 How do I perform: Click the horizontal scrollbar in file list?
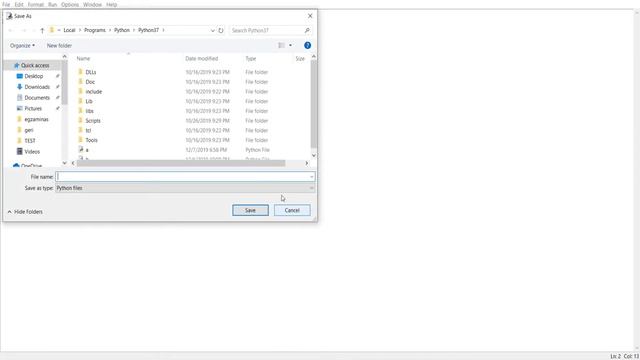[x=181, y=163]
